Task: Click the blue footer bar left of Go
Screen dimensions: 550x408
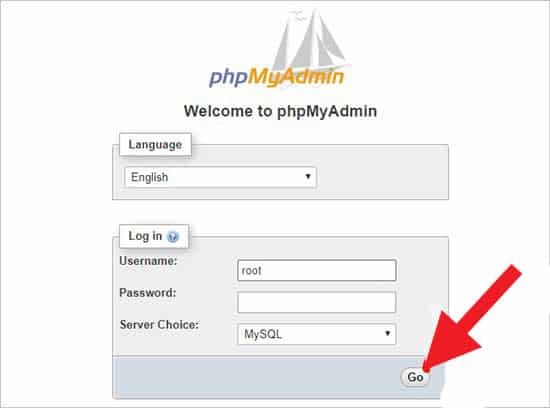Action: coord(256,377)
